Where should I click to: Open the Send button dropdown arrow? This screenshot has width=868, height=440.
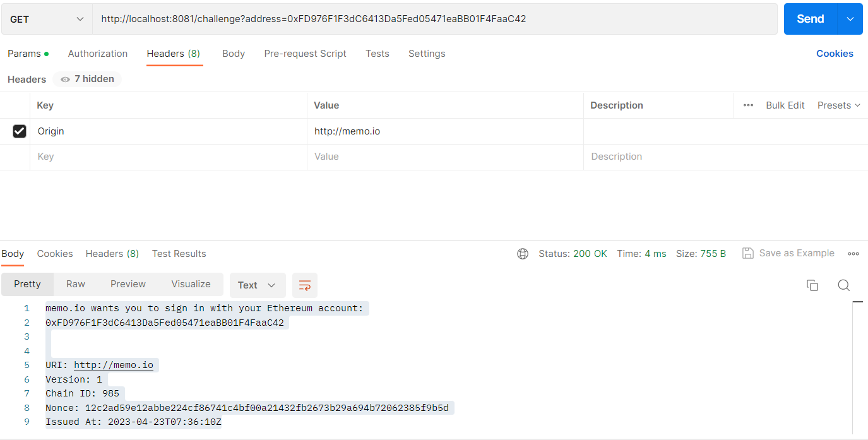(850, 19)
